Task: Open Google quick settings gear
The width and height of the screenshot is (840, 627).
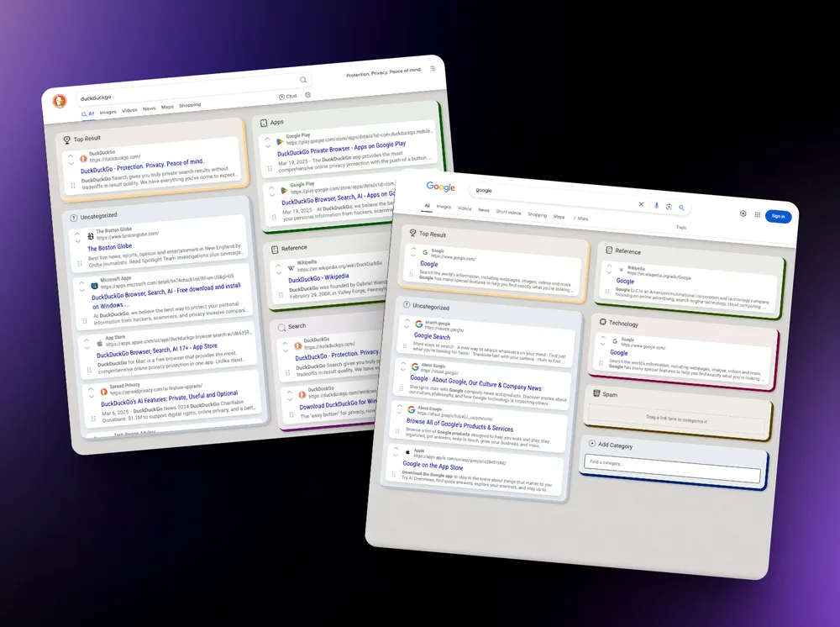Action: [x=743, y=213]
